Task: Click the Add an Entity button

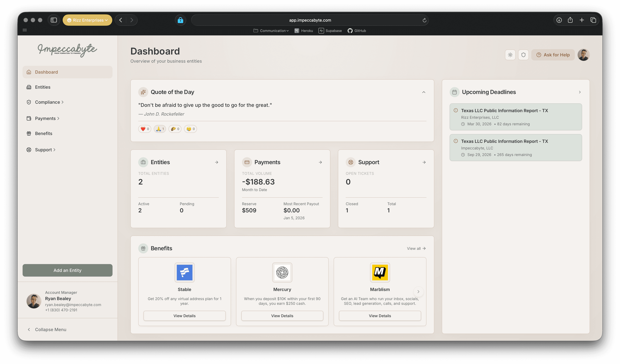Action: [x=67, y=270]
